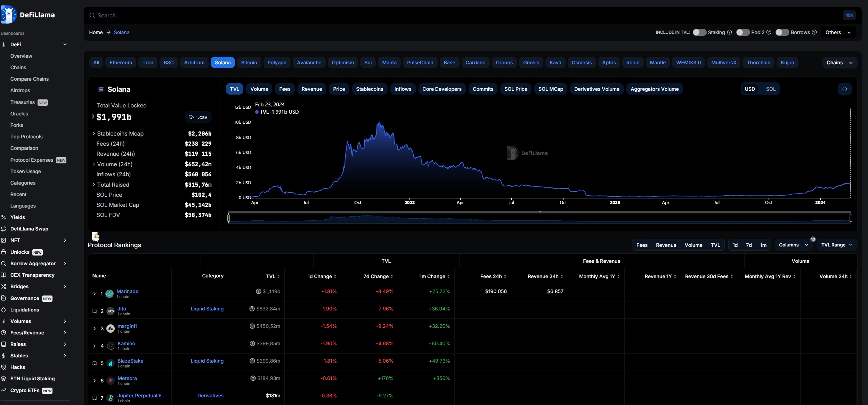Screen dimensions: 868x405
Task: Click the marginfi protocol logo
Action: [111, 329]
